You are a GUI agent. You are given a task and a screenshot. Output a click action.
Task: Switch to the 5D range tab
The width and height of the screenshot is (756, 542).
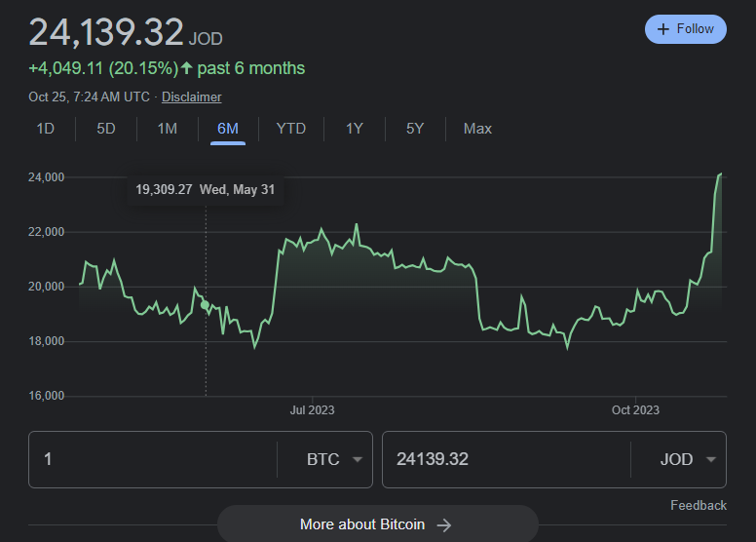pyautogui.click(x=106, y=129)
